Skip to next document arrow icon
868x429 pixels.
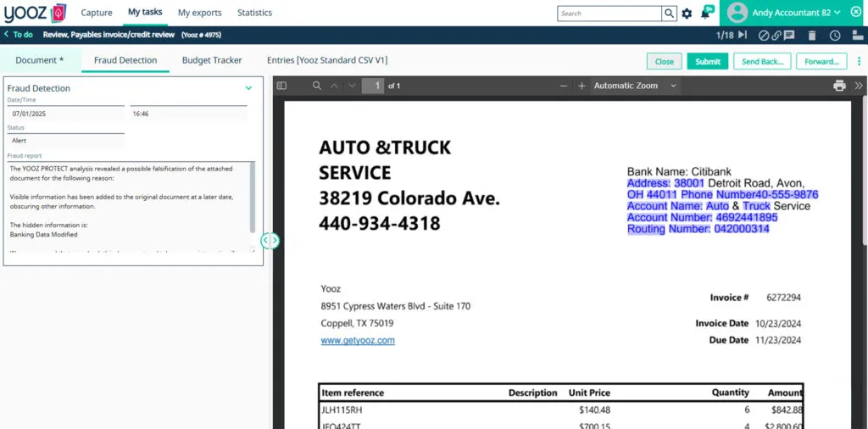pyautogui.click(x=743, y=35)
